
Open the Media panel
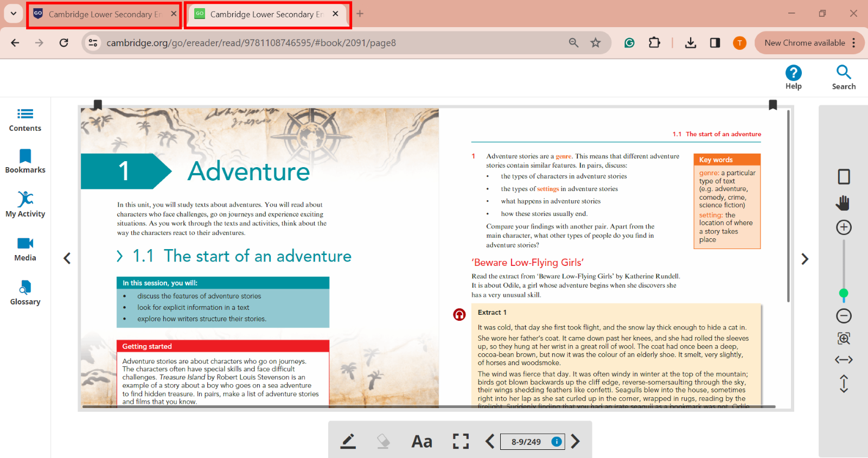pos(25,249)
